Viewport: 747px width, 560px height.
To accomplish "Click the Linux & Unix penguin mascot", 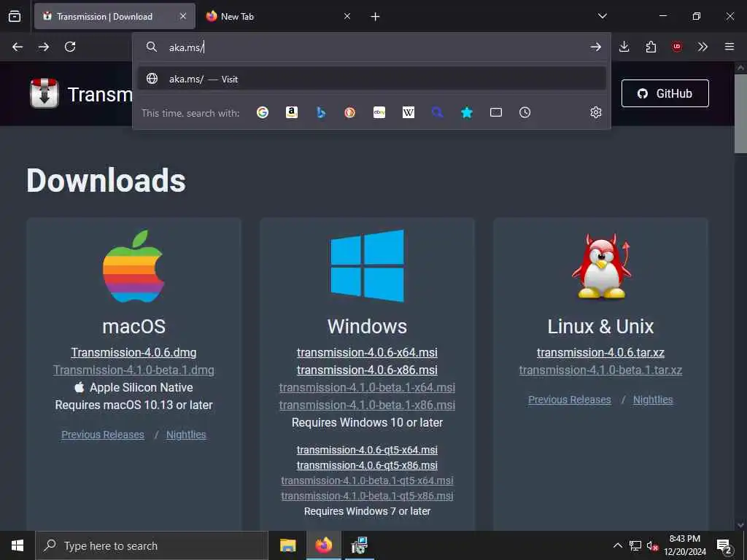I will (601, 265).
